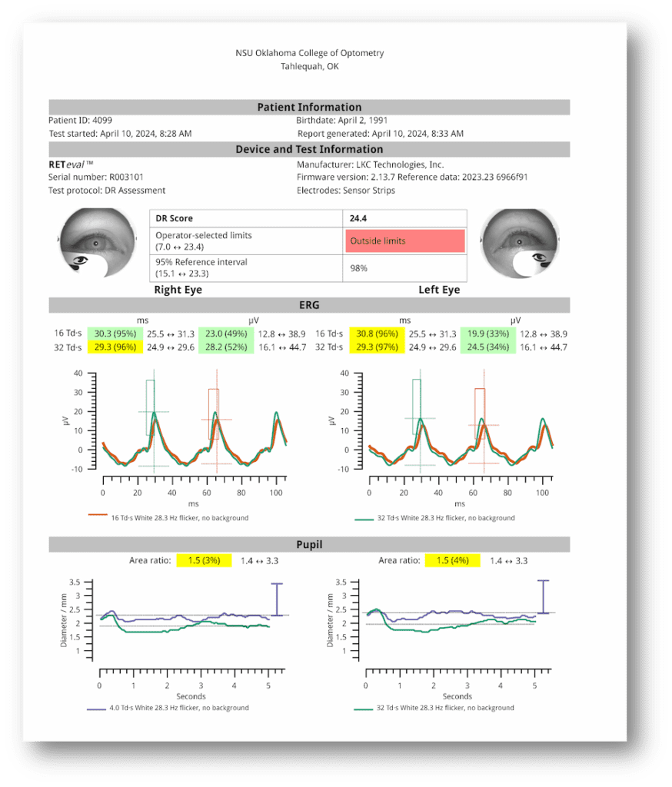Click the orange 16 Td·s flicker legend line
The image size is (672, 787).
(98, 518)
